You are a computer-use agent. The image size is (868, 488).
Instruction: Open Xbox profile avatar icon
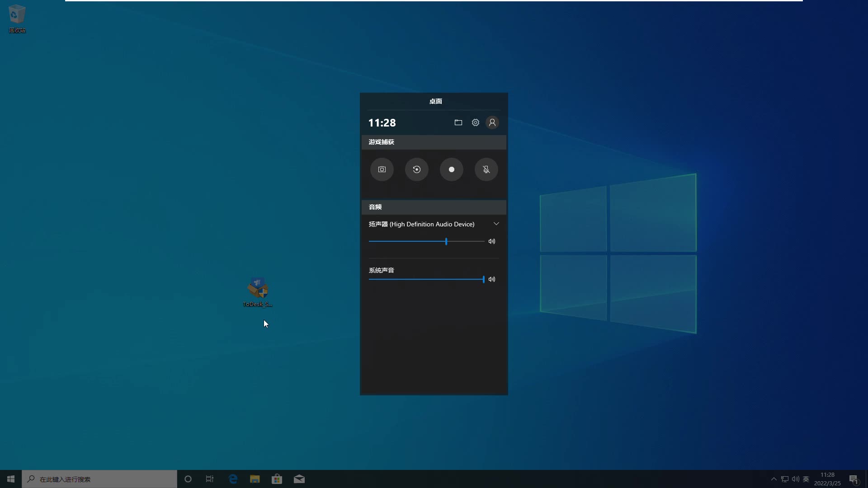[x=492, y=122]
